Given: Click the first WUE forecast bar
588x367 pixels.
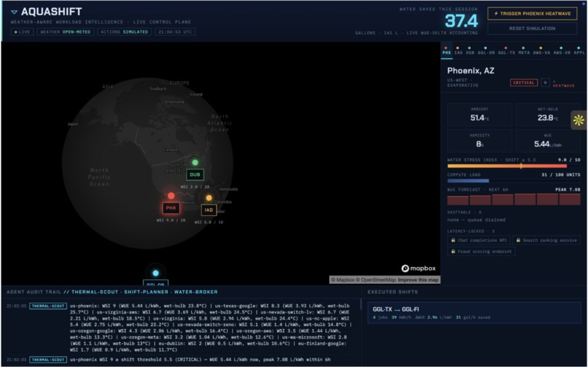Looking at the screenshot, I should 457,200.
